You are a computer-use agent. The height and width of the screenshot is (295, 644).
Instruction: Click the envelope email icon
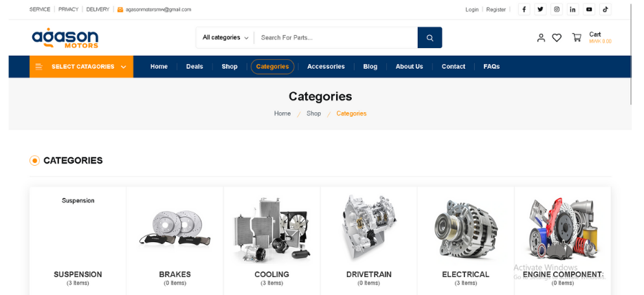click(x=120, y=10)
